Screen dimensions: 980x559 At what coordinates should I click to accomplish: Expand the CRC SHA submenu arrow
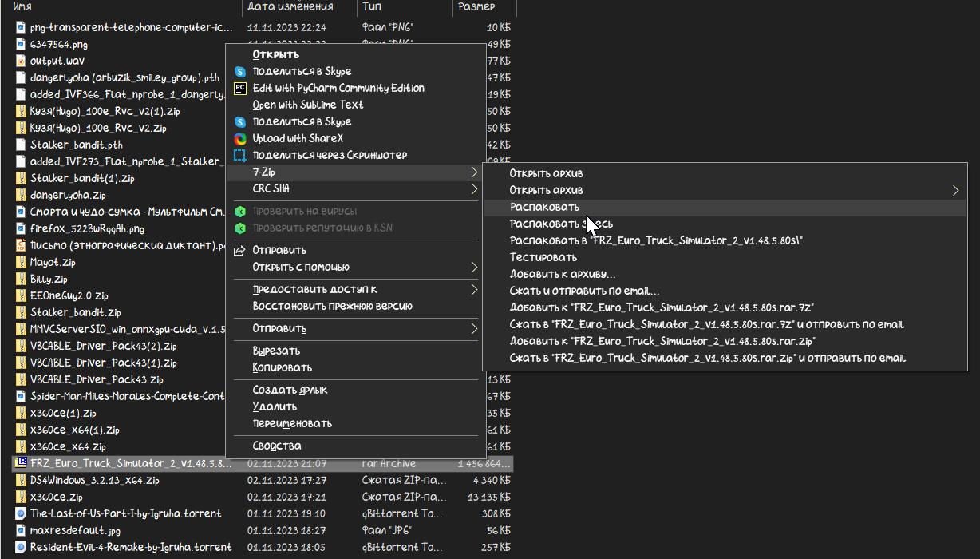(x=474, y=189)
